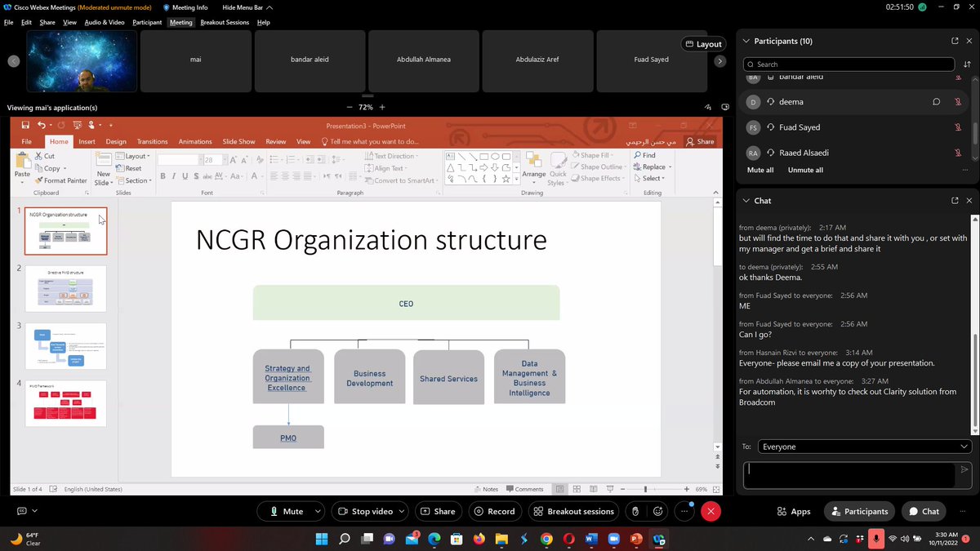Click the Bold button in PowerPoint ribbon
The width and height of the screenshot is (980, 551).
point(163,176)
